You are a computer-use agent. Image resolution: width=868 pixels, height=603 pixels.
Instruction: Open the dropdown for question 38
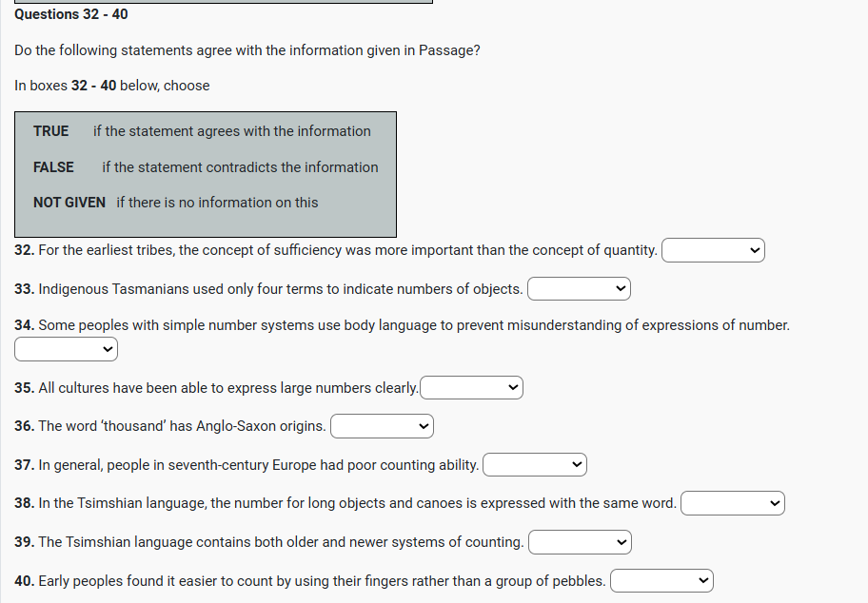pyautogui.click(x=732, y=503)
